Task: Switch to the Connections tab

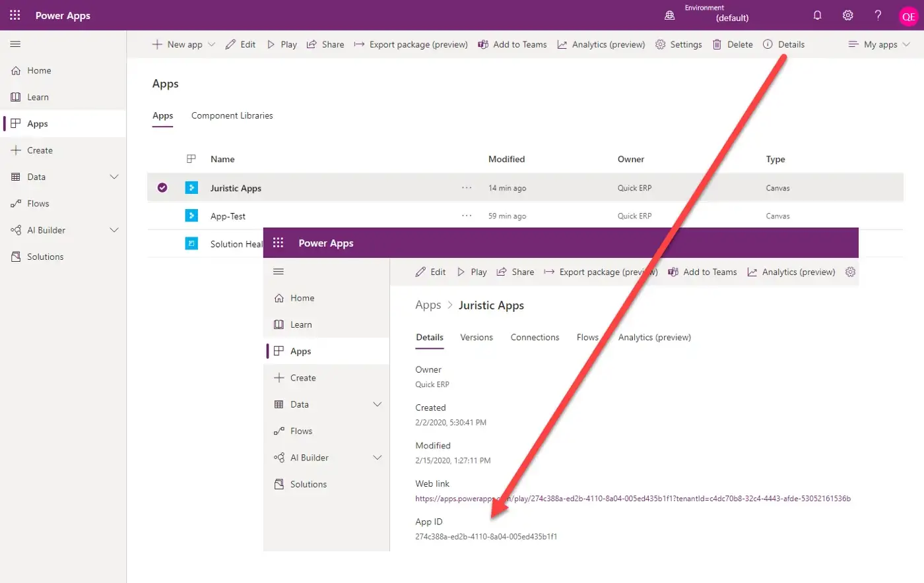Action: click(535, 337)
